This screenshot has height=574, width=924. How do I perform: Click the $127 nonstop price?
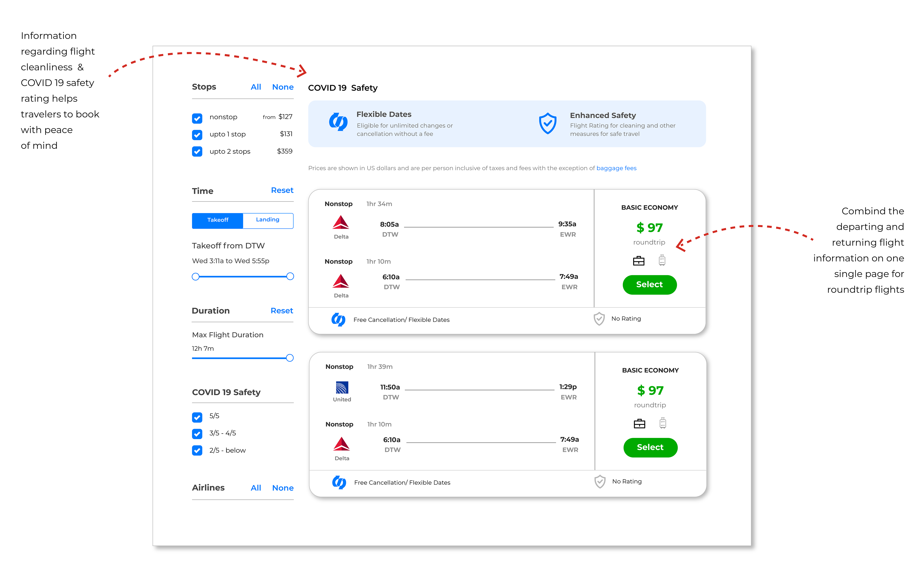pos(285,117)
